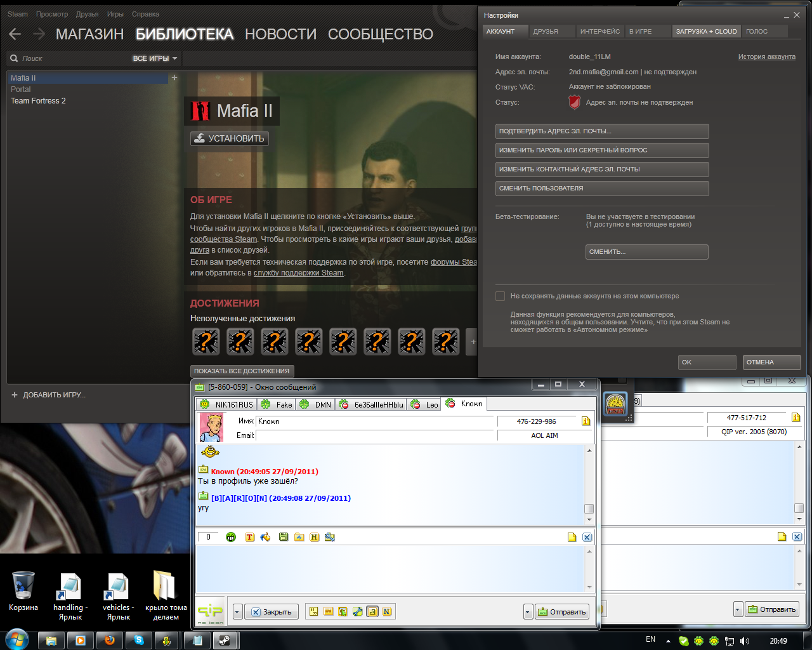Viewport: 812px width, 650px height.
Task: Open dropdown arrow beside Отправить in background chat
Action: (738, 609)
